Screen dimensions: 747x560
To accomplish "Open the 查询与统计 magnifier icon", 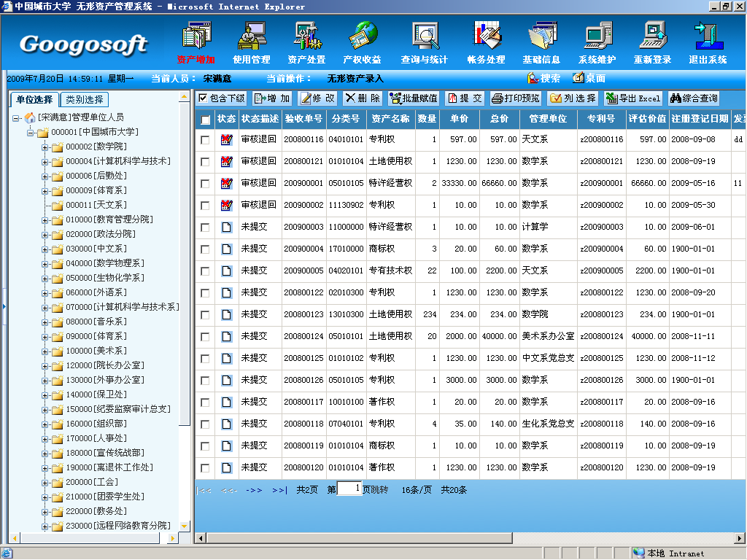I will pyautogui.click(x=425, y=36).
